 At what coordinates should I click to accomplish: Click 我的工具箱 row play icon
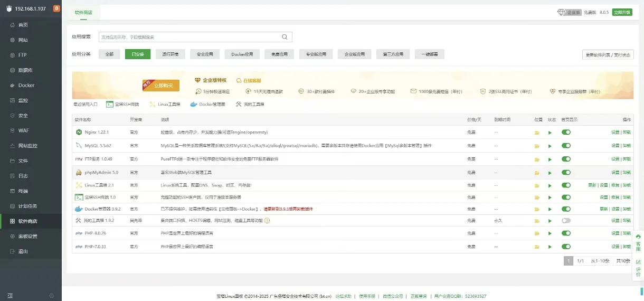tap(550, 221)
